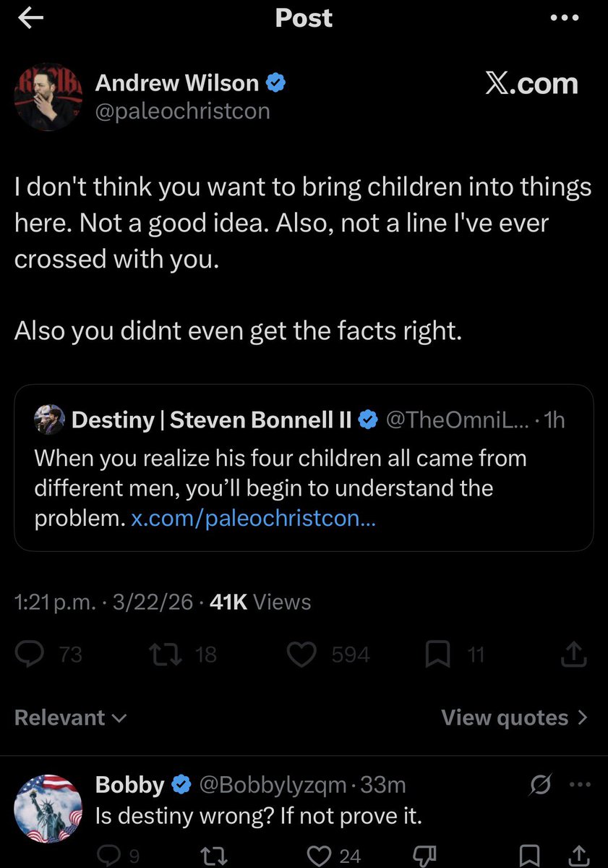Downvote Bobby's reply
Viewport: 608px width, 868px height.
pos(427,855)
